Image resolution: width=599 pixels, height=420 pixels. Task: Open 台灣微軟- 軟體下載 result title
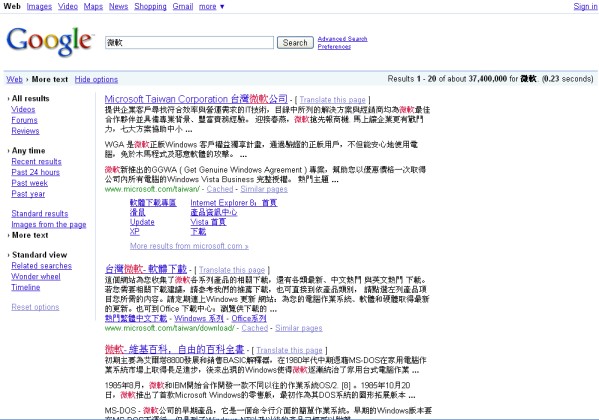pyautogui.click(x=146, y=269)
